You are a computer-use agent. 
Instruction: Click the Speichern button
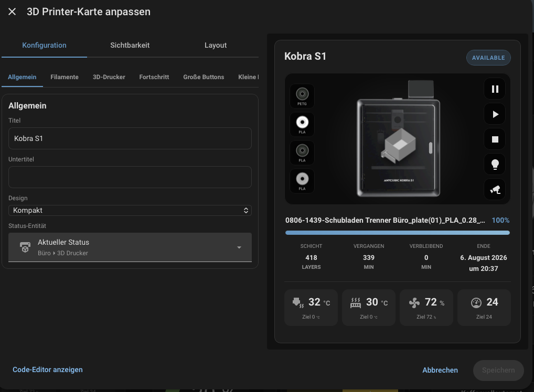coord(498,370)
